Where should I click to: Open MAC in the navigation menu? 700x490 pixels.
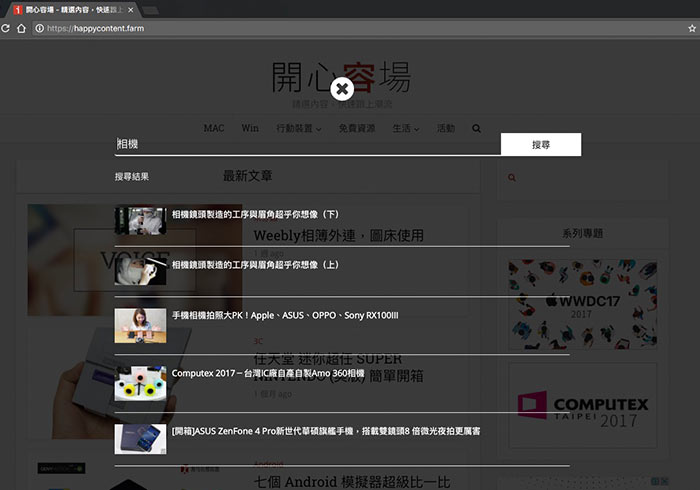click(213, 128)
